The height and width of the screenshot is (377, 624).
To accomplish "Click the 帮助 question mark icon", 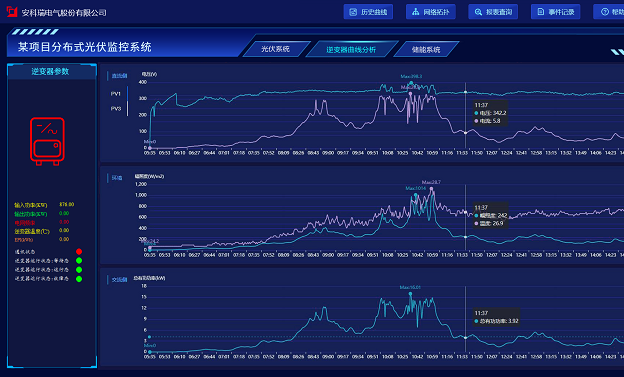I will 605,12.
